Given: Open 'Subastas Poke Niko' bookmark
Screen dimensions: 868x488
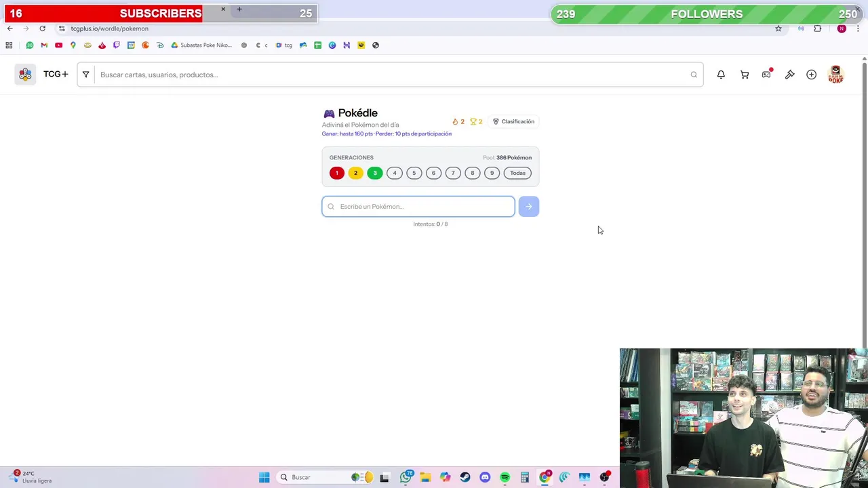Looking at the screenshot, I should coord(201,45).
